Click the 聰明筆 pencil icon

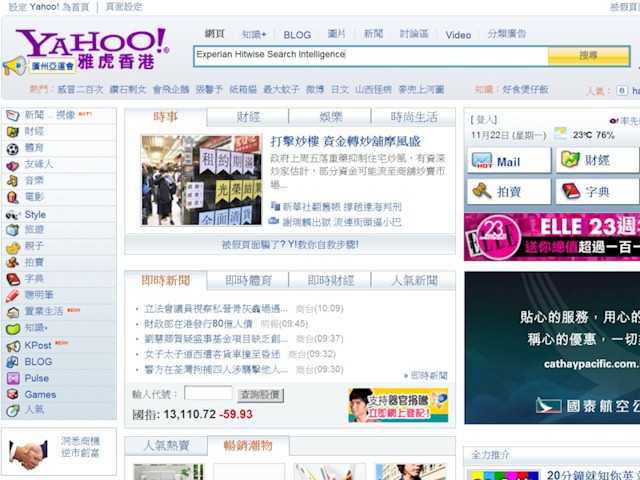point(13,296)
